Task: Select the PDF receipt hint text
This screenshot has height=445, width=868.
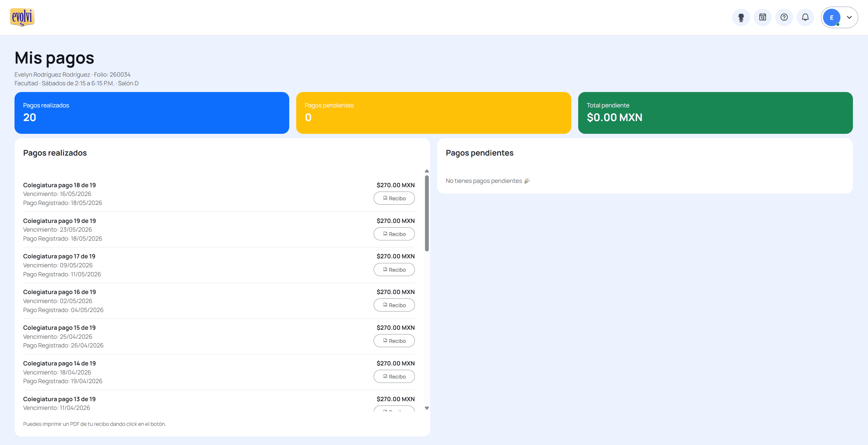Action: pos(94,424)
